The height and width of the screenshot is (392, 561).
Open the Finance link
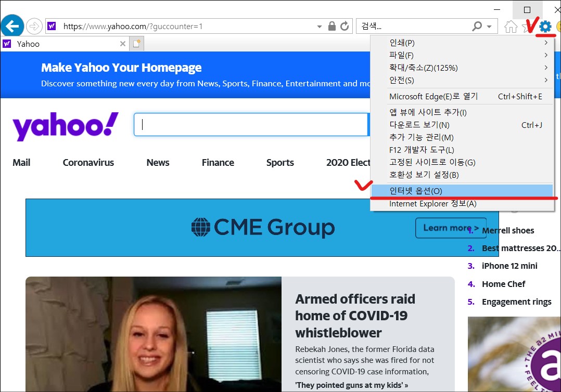[218, 163]
